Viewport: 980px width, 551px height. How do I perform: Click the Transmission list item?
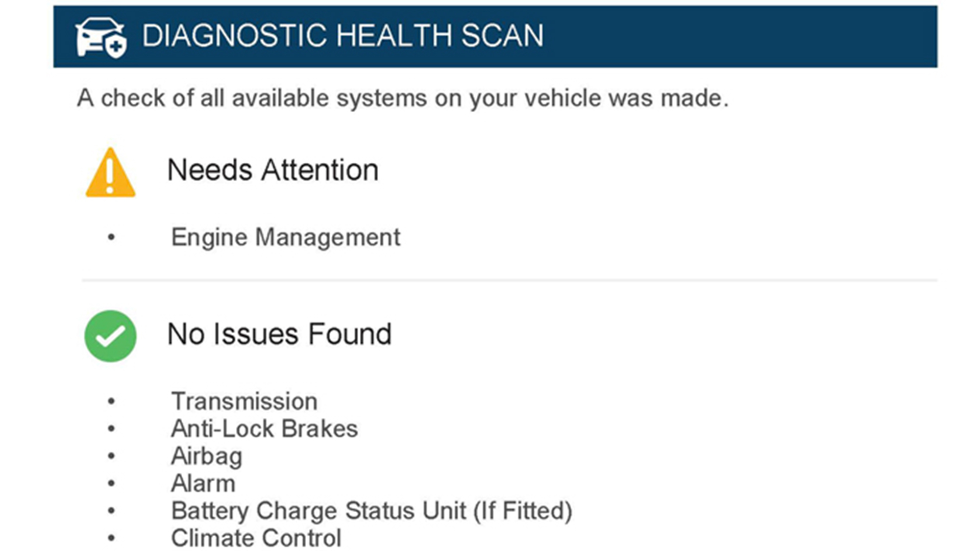pos(244,401)
